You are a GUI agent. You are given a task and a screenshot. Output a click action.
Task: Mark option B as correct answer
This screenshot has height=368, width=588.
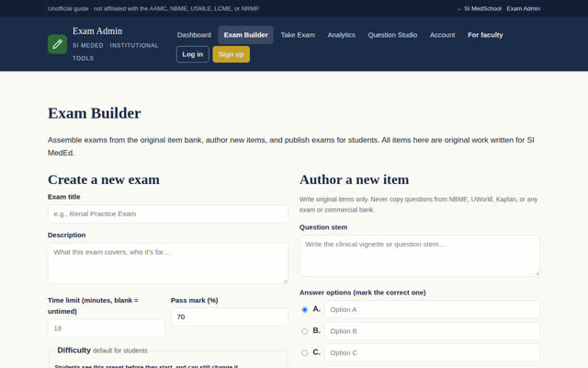pyautogui.click(x=304, y=331)
